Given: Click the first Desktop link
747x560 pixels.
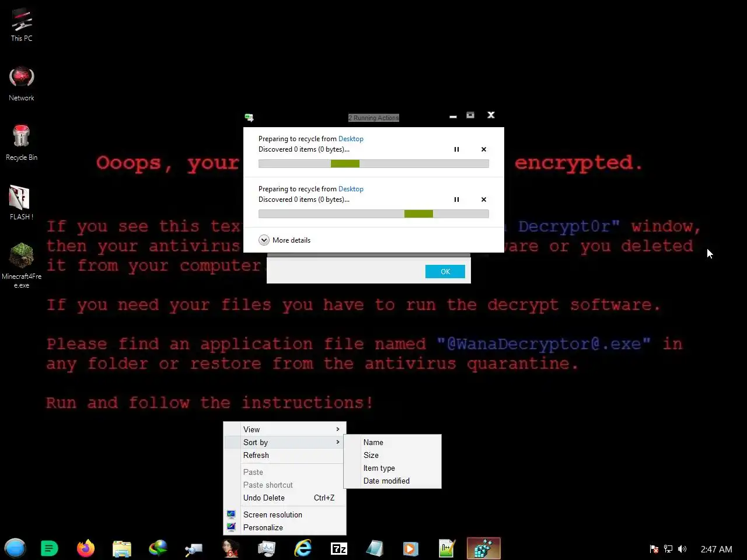Looking at the screenshot, I should pyautogui.click(x=351, y=139).
